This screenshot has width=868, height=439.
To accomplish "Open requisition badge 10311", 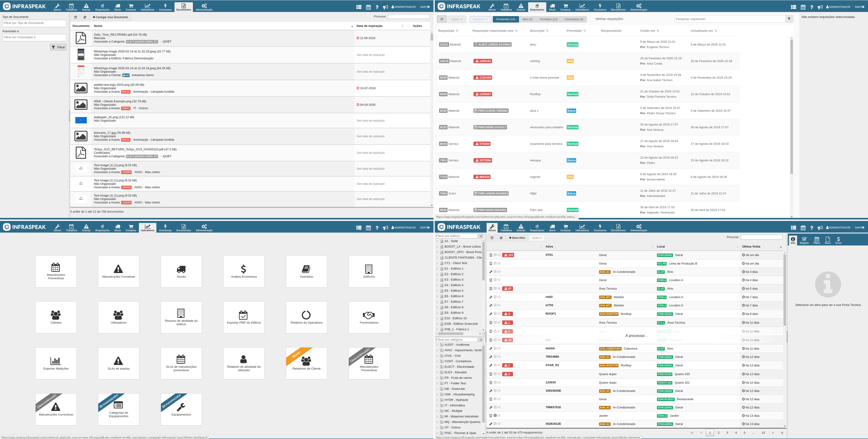I will (x=444, y=45).
